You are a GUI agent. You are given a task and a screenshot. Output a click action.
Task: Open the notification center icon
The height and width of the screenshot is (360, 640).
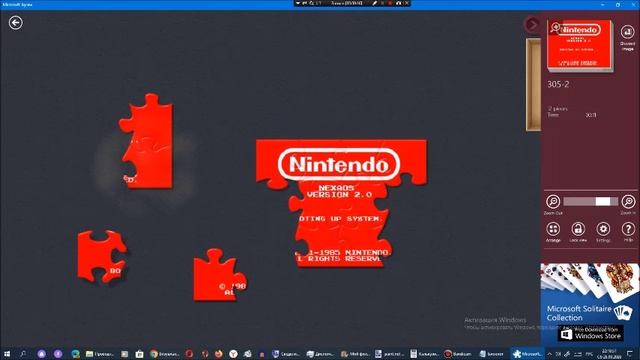tap(631, 354)
